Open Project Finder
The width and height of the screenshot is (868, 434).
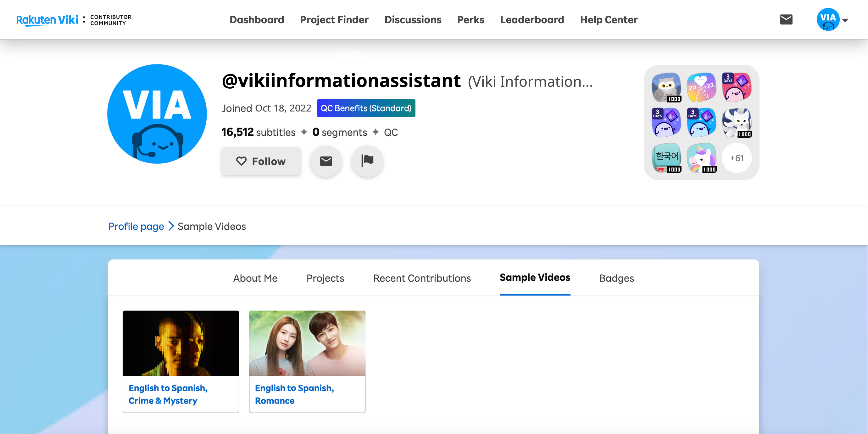coord(334,20)
